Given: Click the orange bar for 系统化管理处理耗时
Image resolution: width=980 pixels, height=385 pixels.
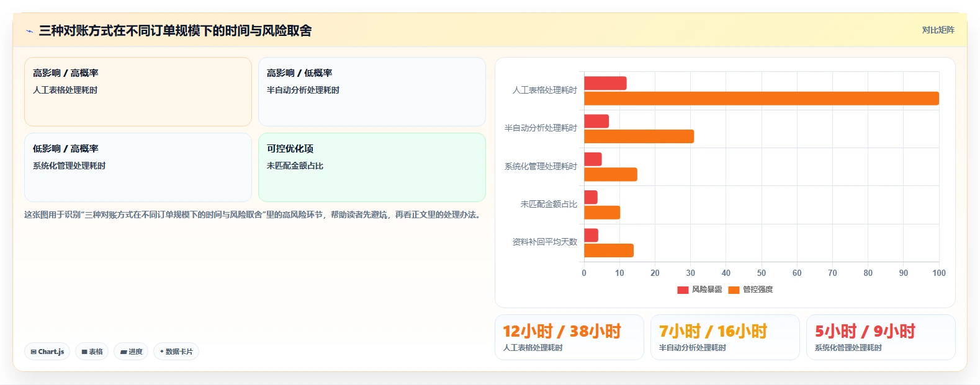Looking at the screenshot, I should click(x=611, y=174).
